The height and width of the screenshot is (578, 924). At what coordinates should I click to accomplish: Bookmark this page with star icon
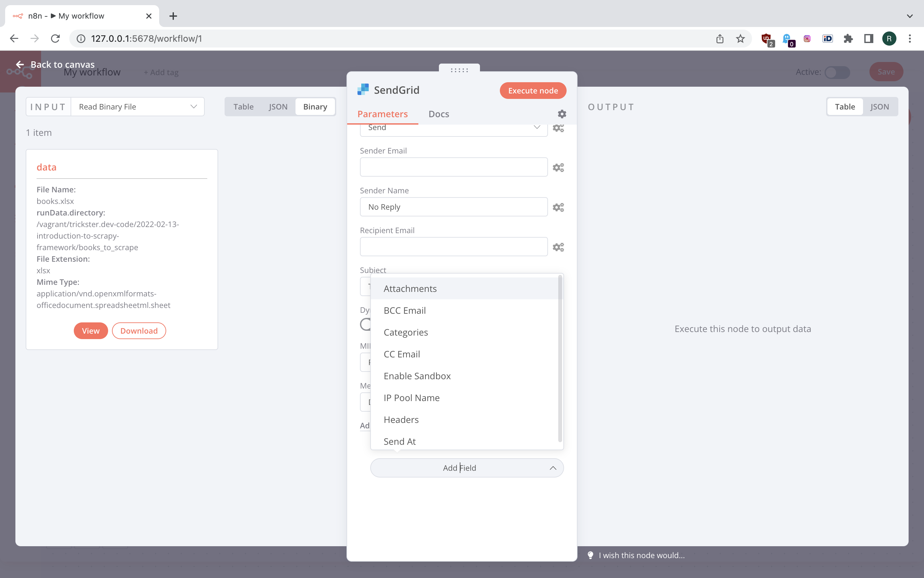(x=740, y=39)
